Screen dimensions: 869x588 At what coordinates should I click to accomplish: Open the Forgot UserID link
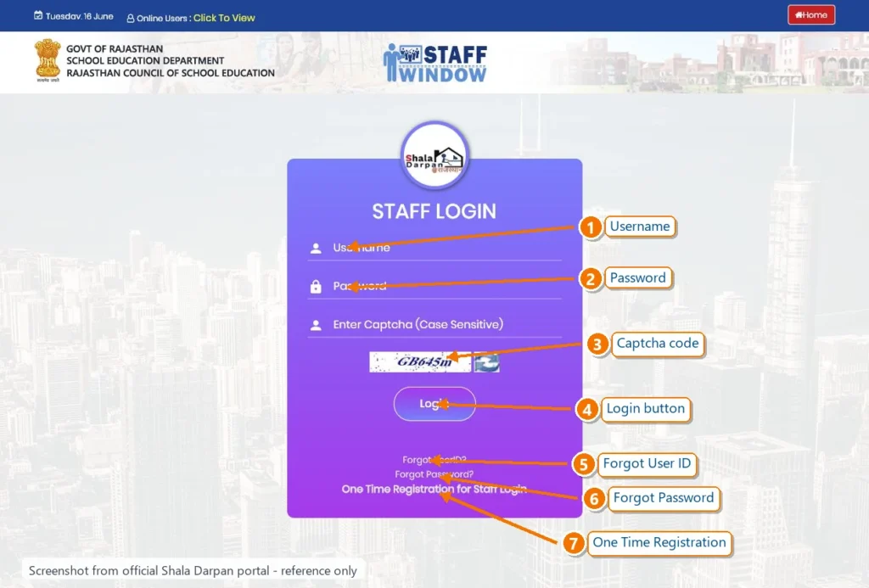[434, 460]
